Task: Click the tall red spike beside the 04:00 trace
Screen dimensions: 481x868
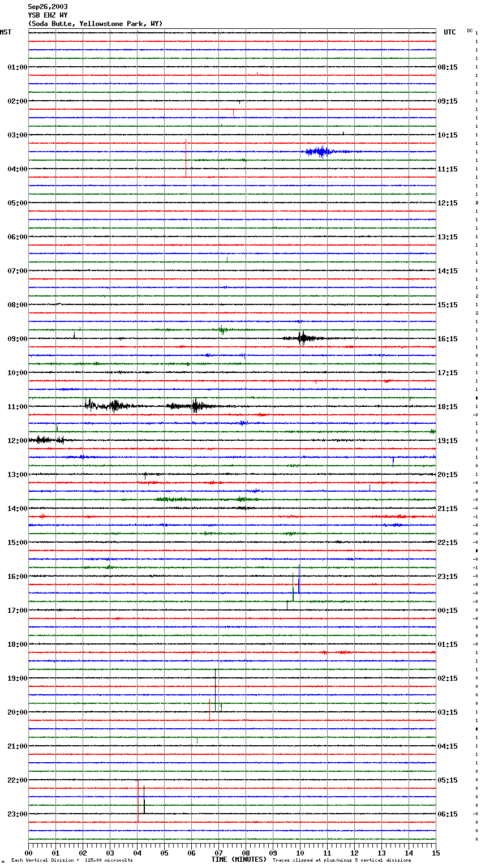Action: pyautogui.click(x=186, y=158)
